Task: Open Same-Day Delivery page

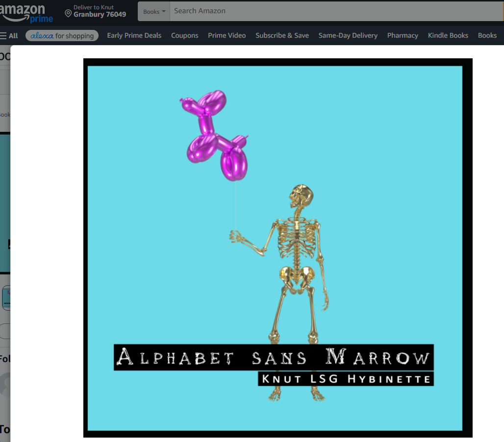Action: coord(348,36)
